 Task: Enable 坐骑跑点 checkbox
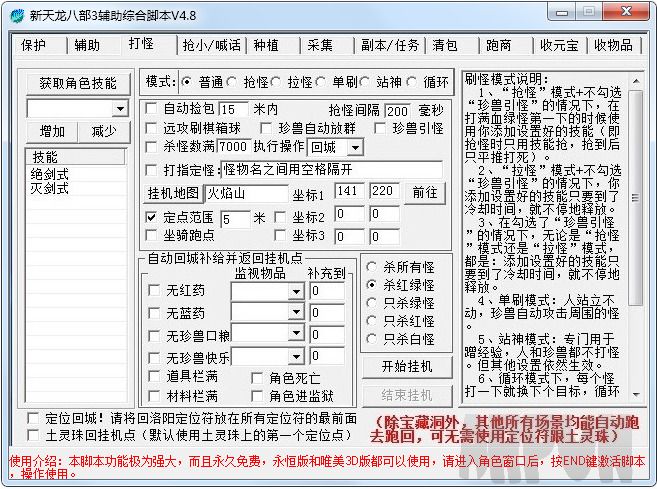(151, 235)
